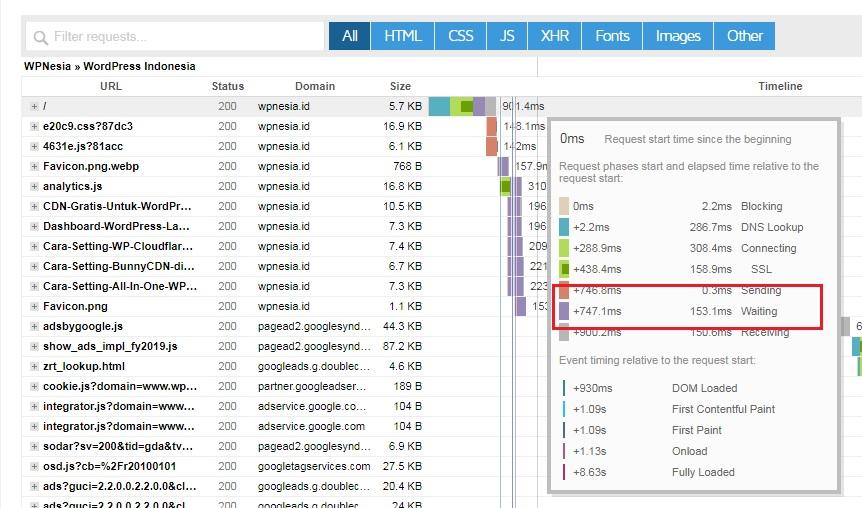Click the ads?guci request with 20.4 KB size
The height and width of the screenshot is (508, 862).
click(x=119, y=487)
